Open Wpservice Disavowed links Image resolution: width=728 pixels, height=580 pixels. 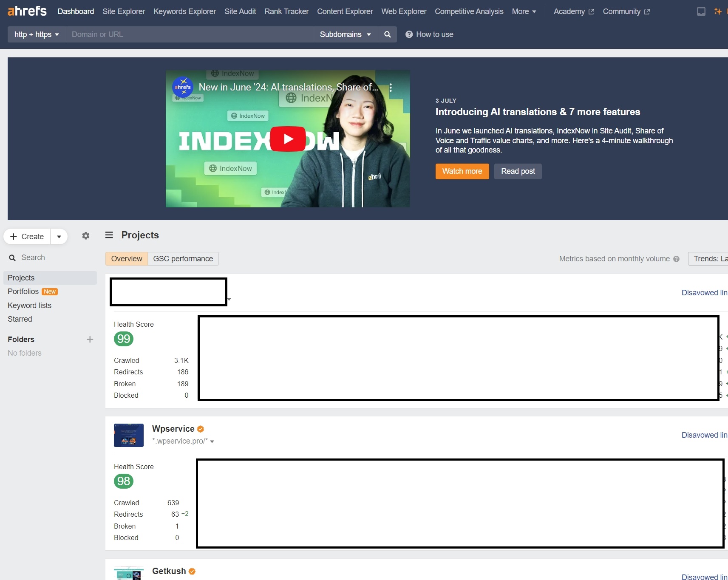[704, 435]
